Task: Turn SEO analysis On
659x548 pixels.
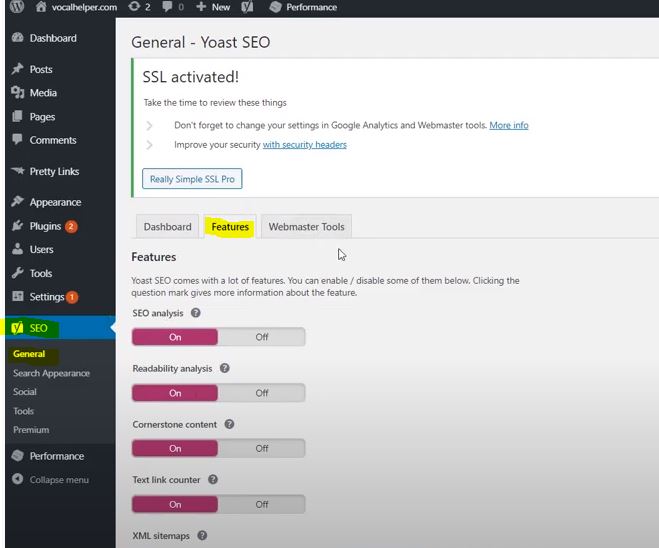Action: (x=175, y=337)
